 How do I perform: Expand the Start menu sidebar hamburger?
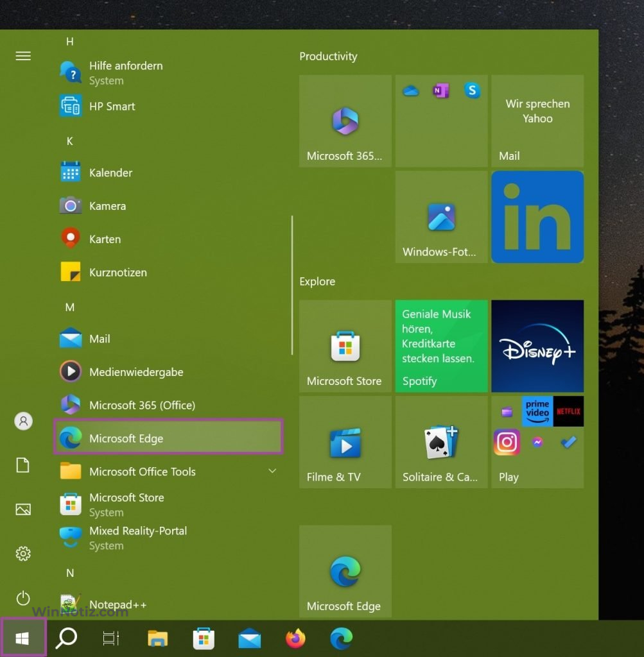[x=23, y=56]
